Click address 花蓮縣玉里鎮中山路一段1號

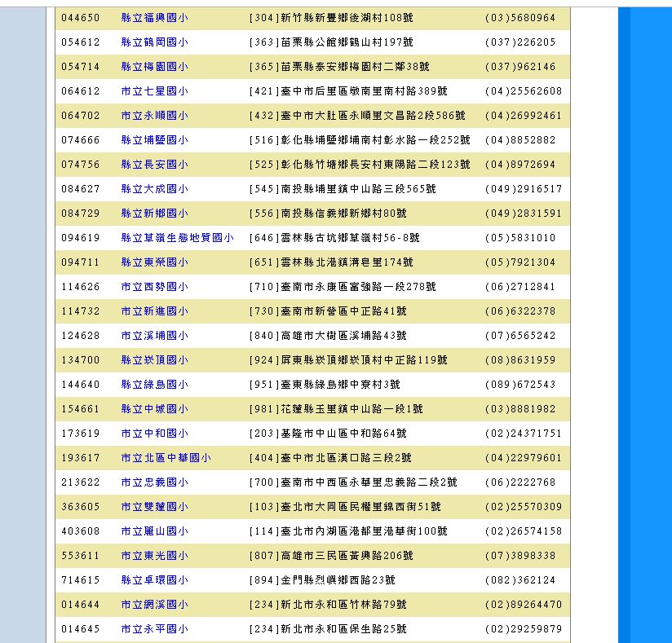click(351, 408)
